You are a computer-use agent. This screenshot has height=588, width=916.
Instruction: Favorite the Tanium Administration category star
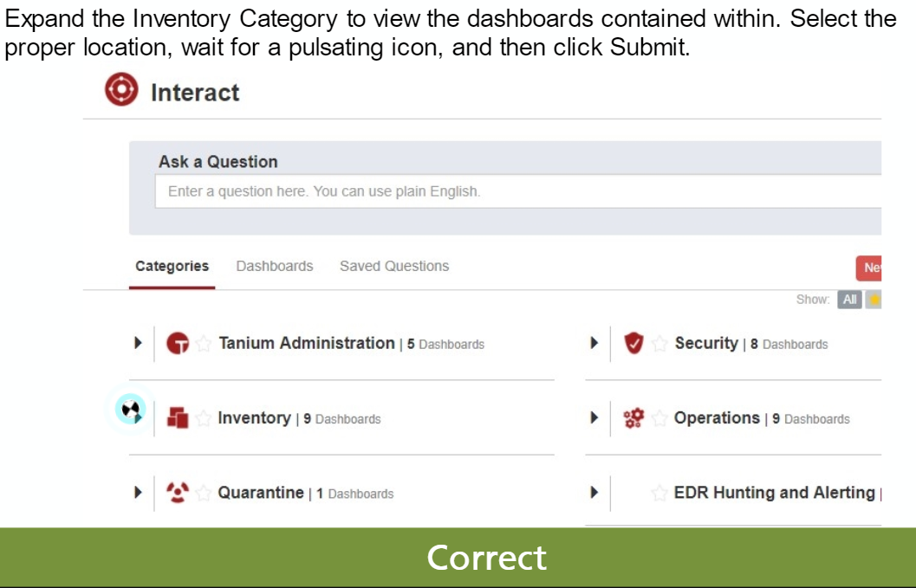pos(204,344)
